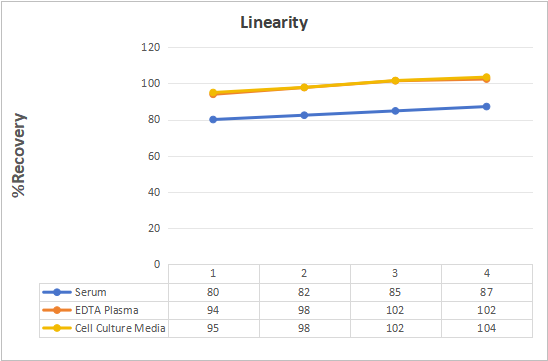
Task: Select the Serum legend key marker
Action: point(57,292)
